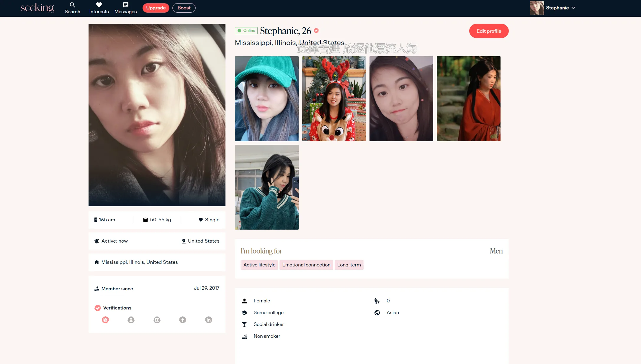The image size is (641, 364).
Task: Click the verified checkmark next to name
Action: [316, 31]
